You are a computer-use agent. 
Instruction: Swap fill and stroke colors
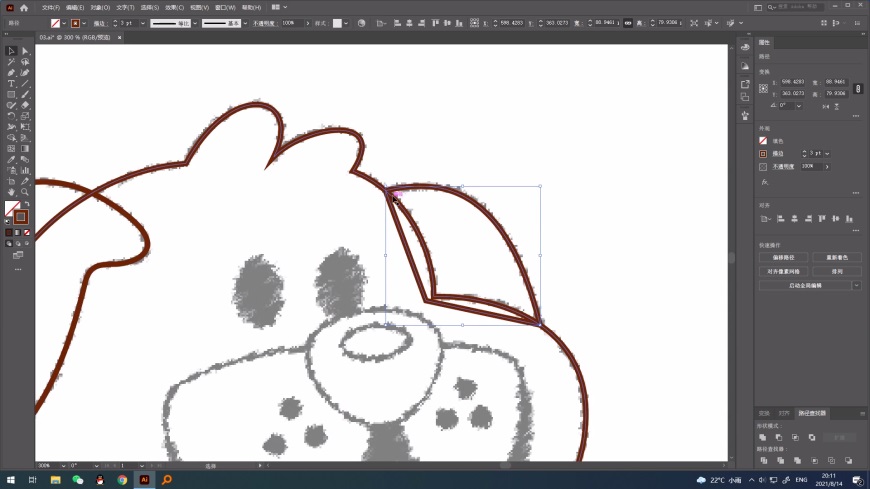pos(27,204)
